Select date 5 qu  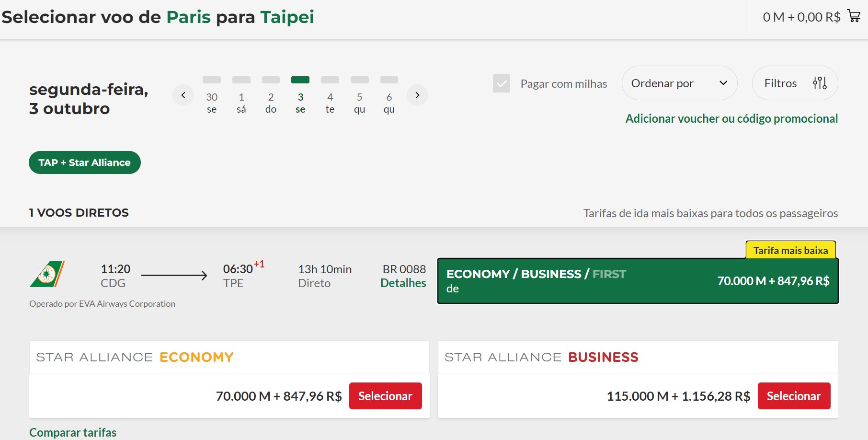tap(360, 96)
